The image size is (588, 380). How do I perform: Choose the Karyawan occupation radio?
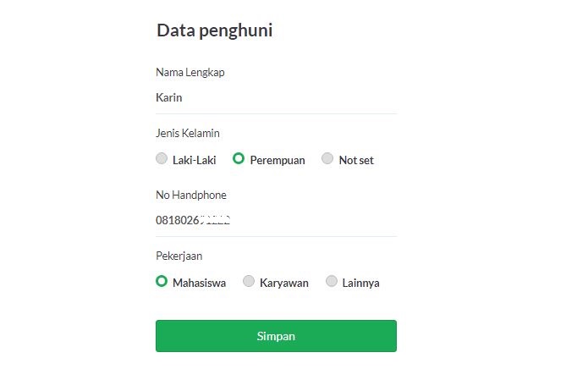tap(249, 281)
